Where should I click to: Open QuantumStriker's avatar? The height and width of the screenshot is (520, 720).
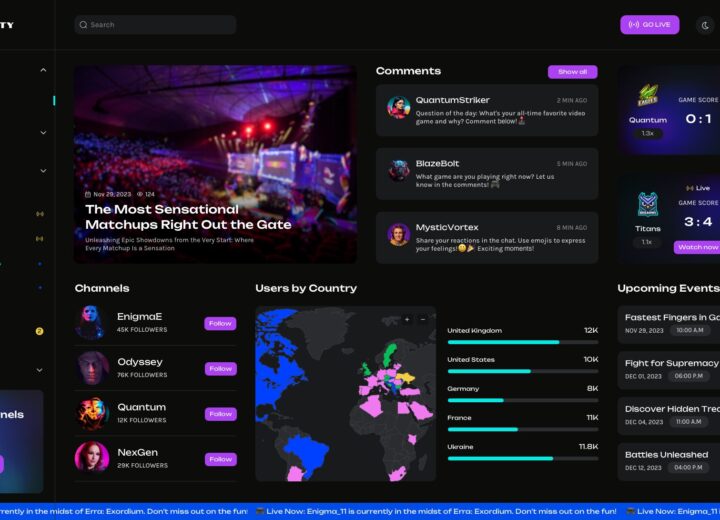pos(398,107)
